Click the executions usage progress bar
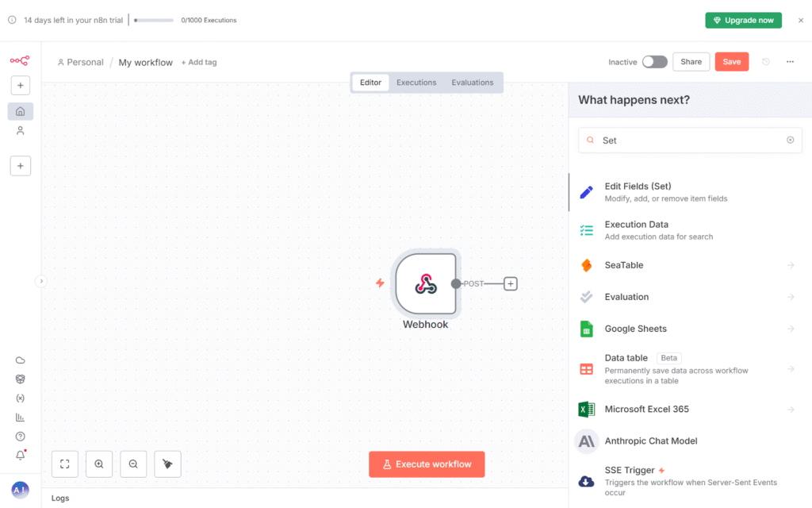The width and height of the screenshot is (812, 508). coord(154,21)
